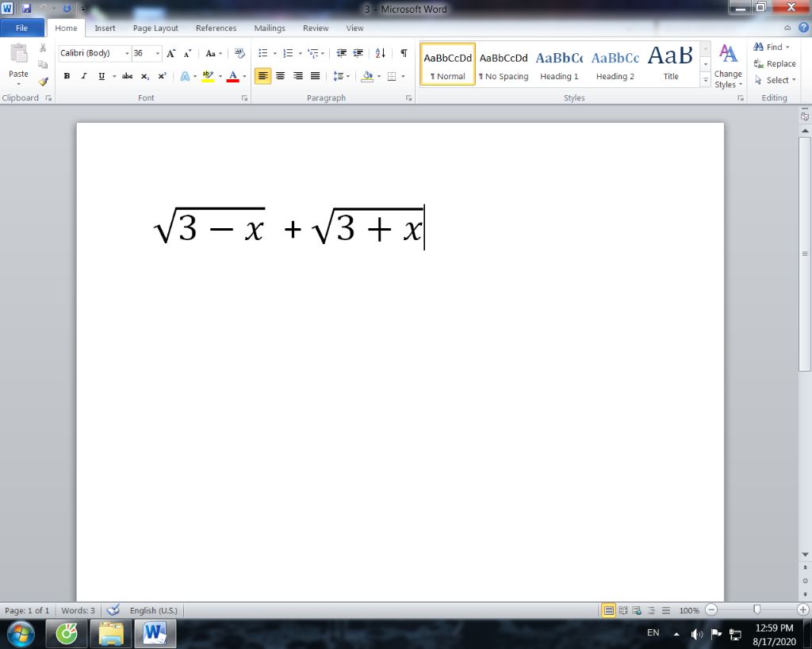Screen dimensions: 812x649
Task: Switch to the Page Layout tab
Action: (x=155, y=28)
